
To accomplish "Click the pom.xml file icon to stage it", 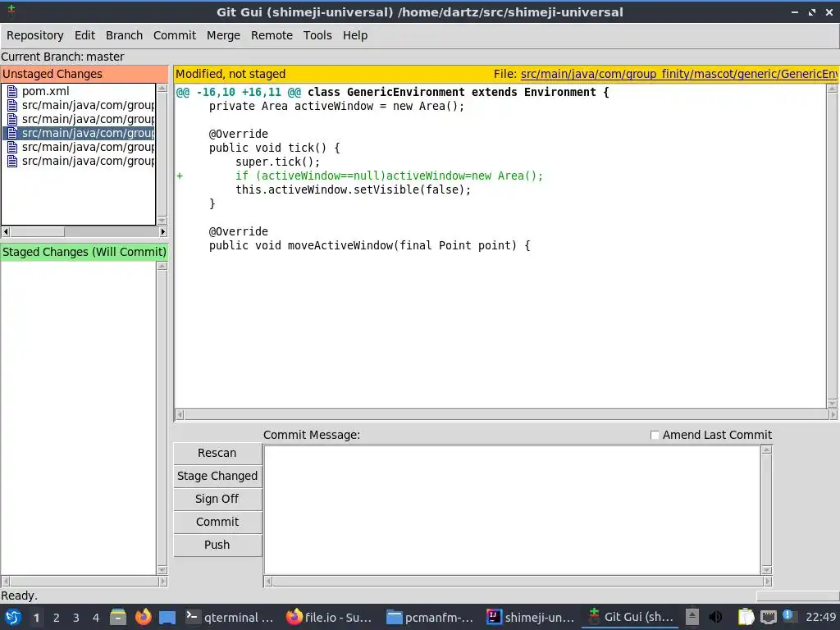I will [12, 92].
